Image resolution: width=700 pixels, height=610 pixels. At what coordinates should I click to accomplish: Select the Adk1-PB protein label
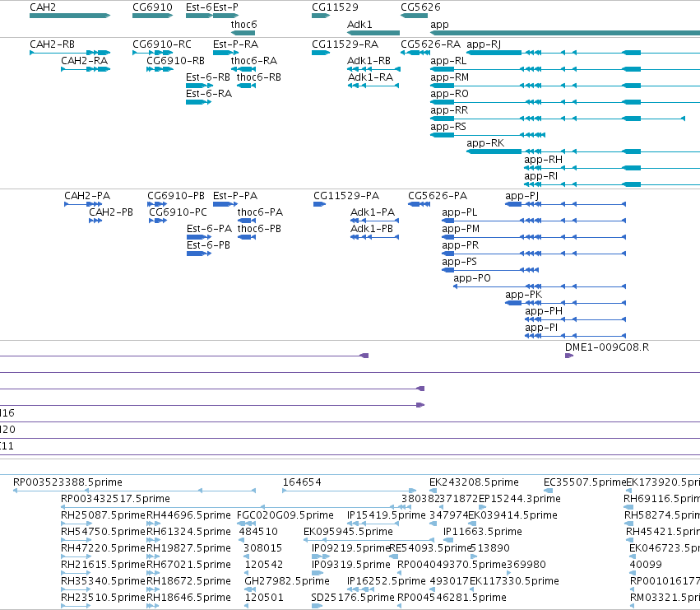point(372,229)
